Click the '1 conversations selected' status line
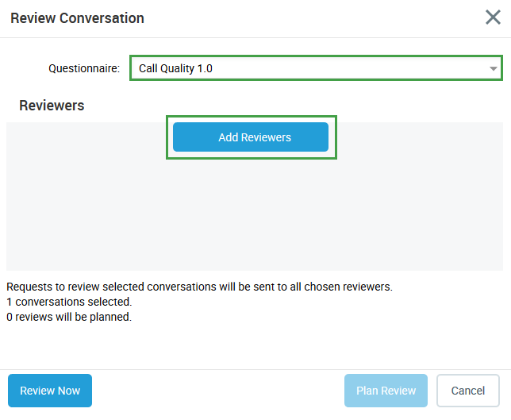This screenshot has width=511, height=420. (x=69, y=302)
